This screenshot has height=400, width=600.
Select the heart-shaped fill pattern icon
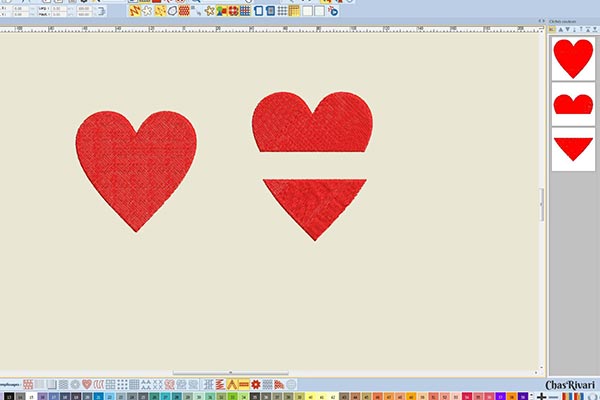[86, 384]
